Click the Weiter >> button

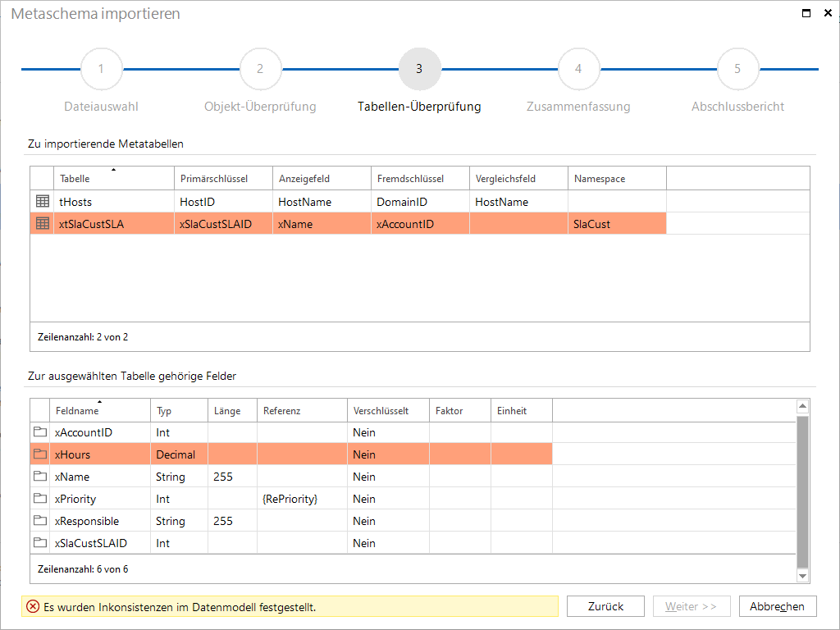[691, 606]
